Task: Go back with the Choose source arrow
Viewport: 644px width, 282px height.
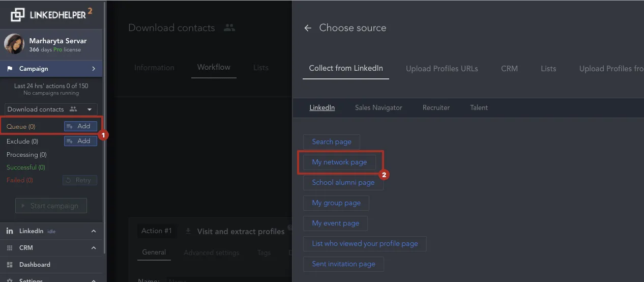Action: tap(308, 28)
